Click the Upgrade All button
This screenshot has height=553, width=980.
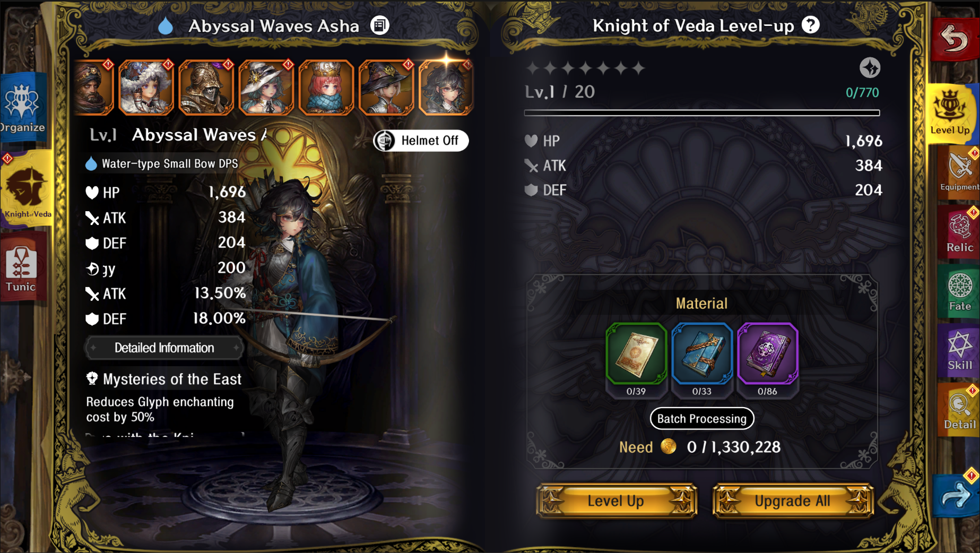793,501
